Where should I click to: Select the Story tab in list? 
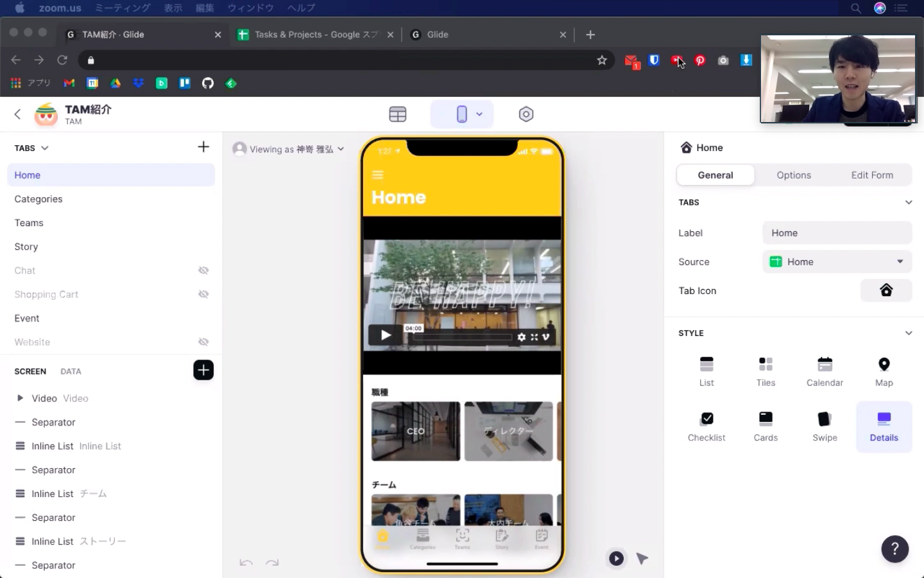111,247
